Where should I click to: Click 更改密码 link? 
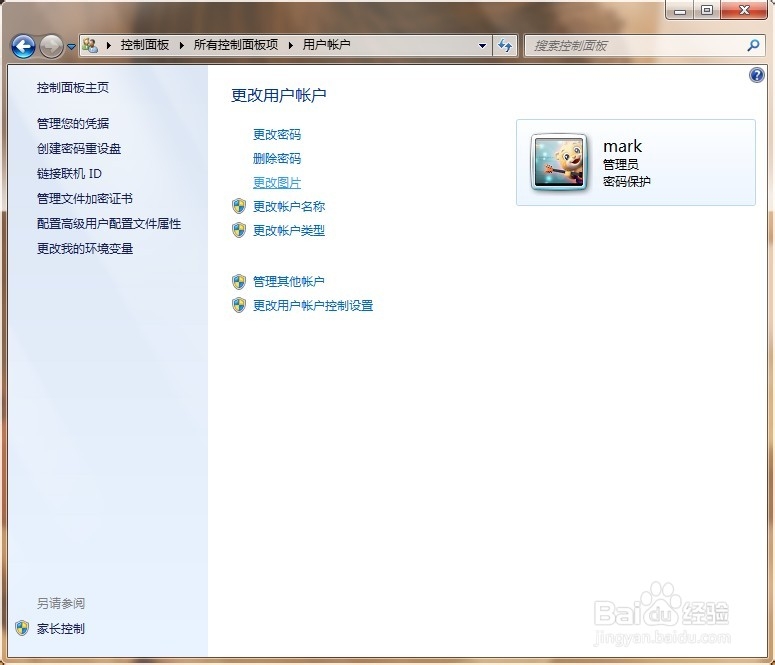277,134
